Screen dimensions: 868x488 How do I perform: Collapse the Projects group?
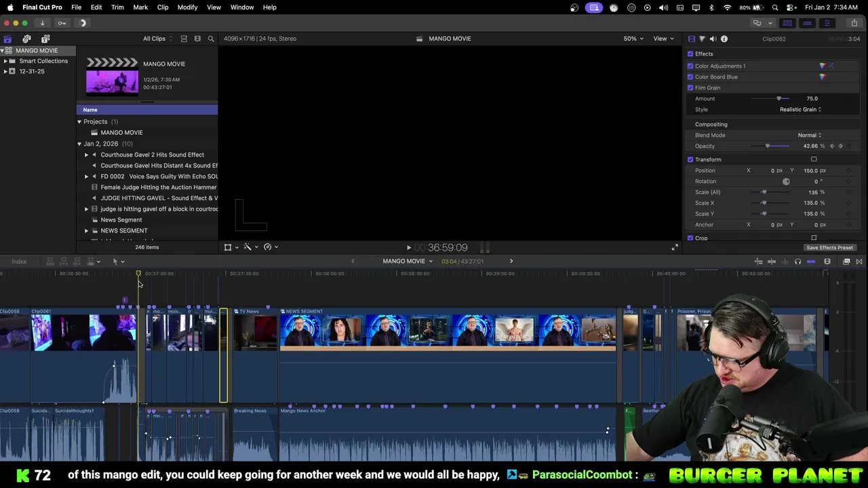point(79,122)
